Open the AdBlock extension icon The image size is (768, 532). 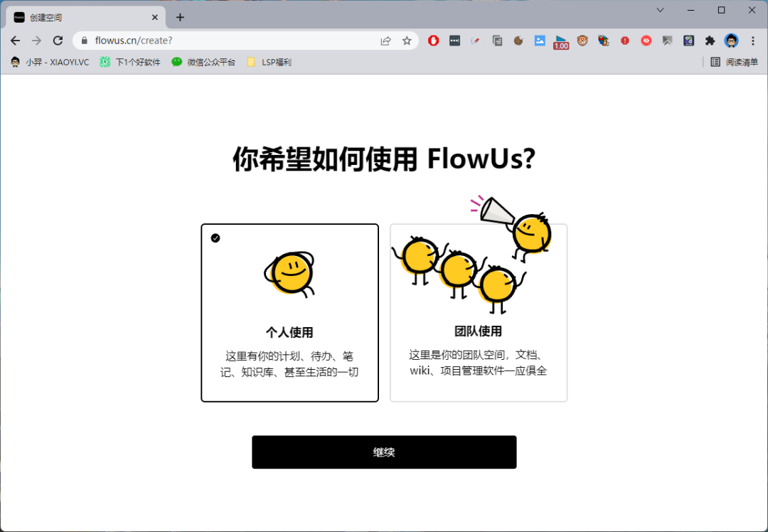432,41
